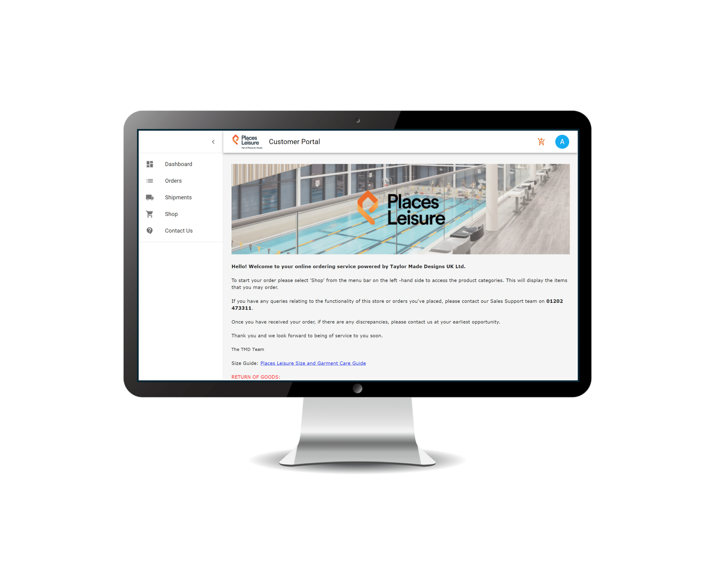The height and width of the screenshot is (588, 715).
Task: Click the Orders sidebar icon
Action: [150, 180]
